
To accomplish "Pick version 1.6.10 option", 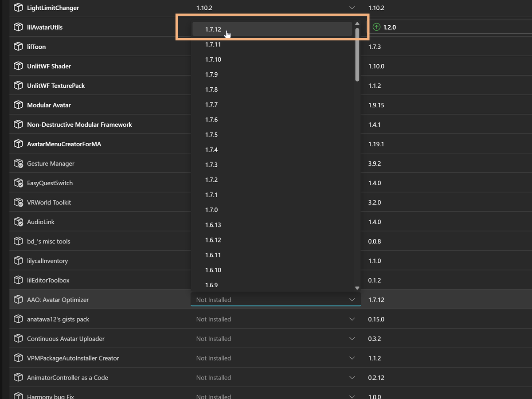I will click(272, 270).
